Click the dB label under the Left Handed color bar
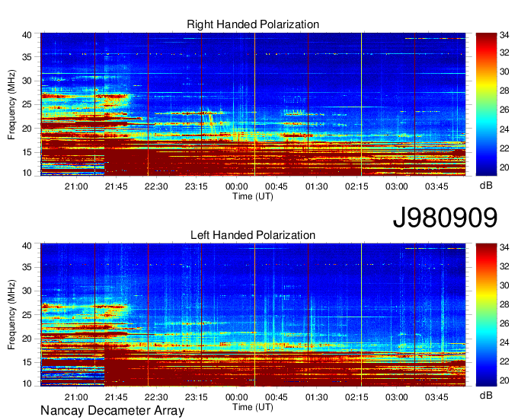 [x=486, y=395]
